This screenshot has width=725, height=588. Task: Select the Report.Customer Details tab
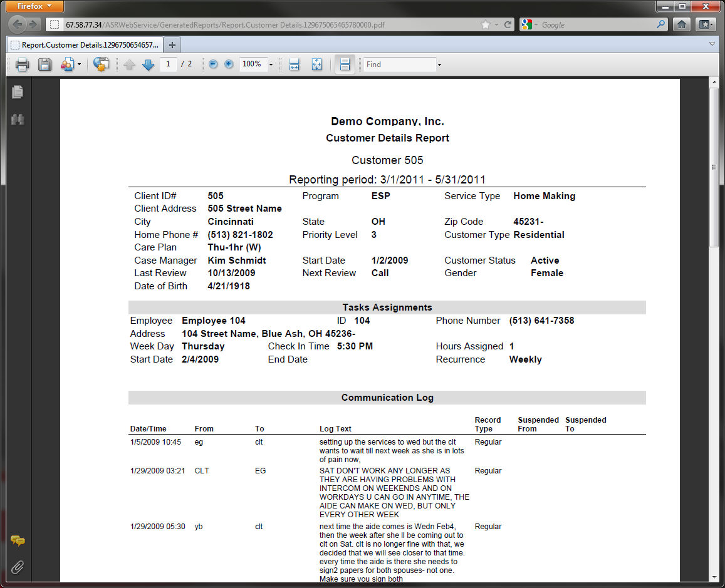click(85, 45)
